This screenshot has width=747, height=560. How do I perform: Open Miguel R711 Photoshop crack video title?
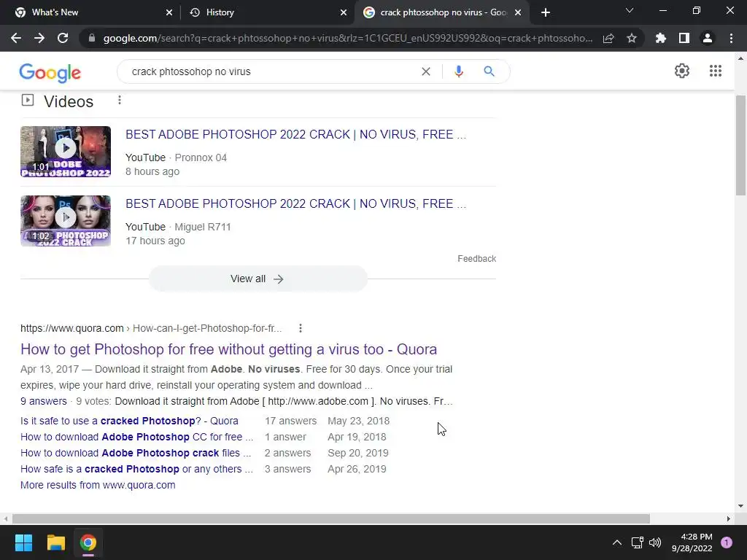[296, 204]
